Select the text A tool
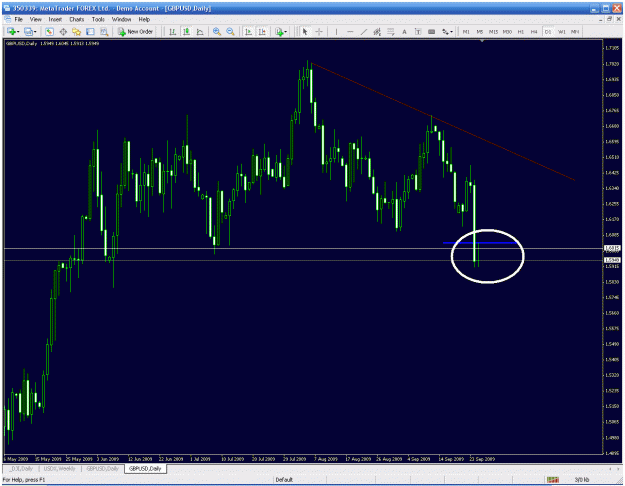 click(x=404, y=31)
